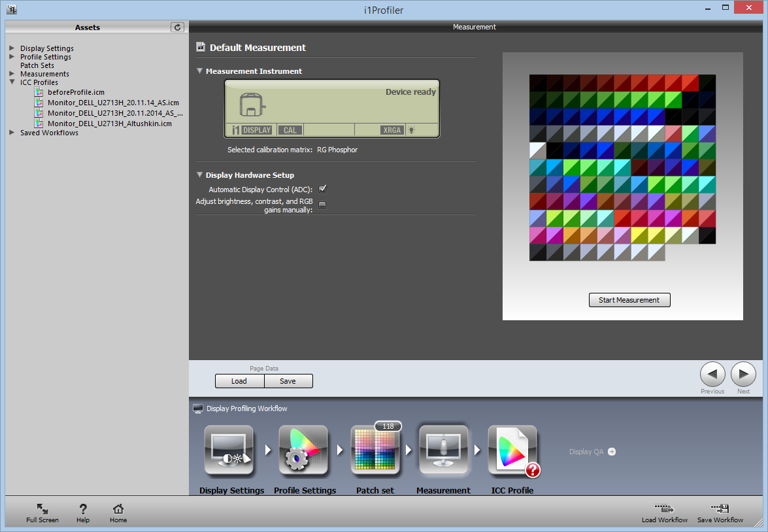768x532 pixels.
Task: Click the i1Profiler app icon in title bar
Action: (12, 9)
